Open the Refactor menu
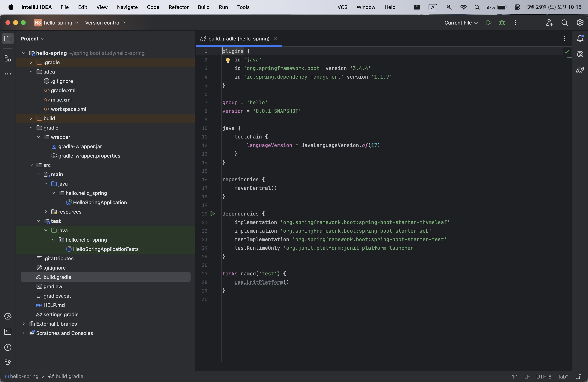The image size is (588, 382). point(179,7)
